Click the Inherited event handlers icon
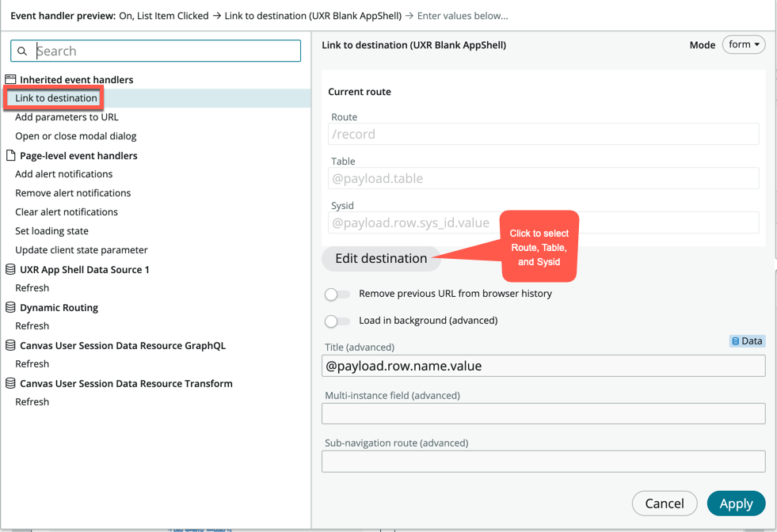Viewport: 777px width, 532px height. coord(11,79)
